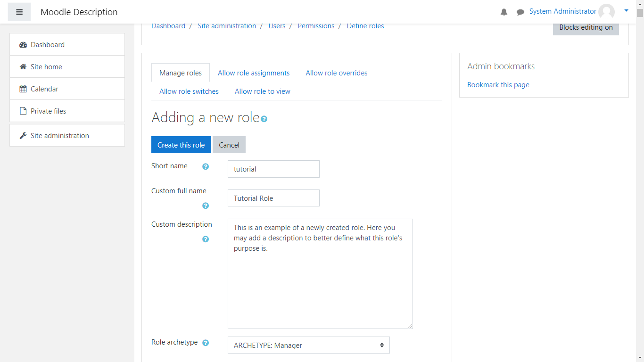Click into the Short name text field
The width and height of the screenshot is (644, 362).
273,169
